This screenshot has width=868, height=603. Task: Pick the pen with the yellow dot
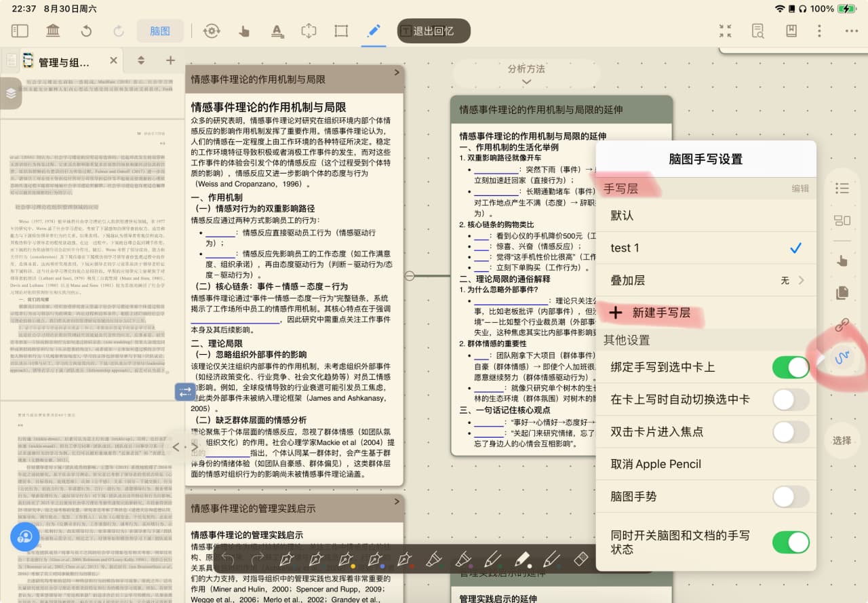(x=346, y=559)
